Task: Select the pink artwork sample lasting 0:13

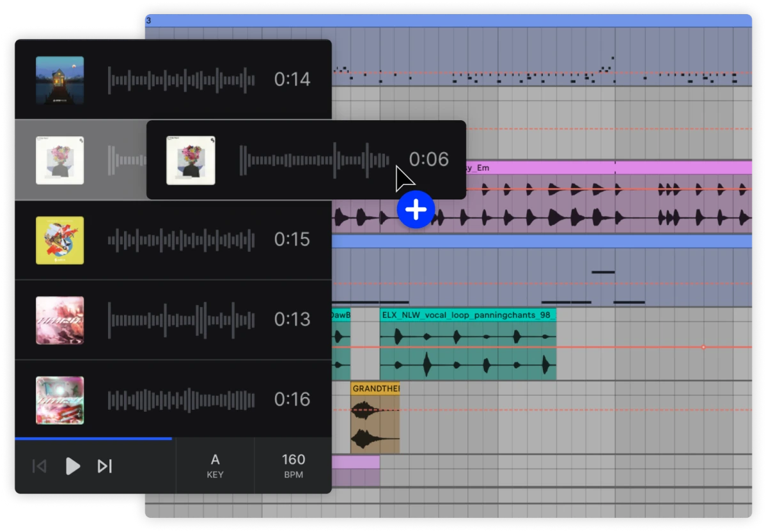Action: pos(59,320)
